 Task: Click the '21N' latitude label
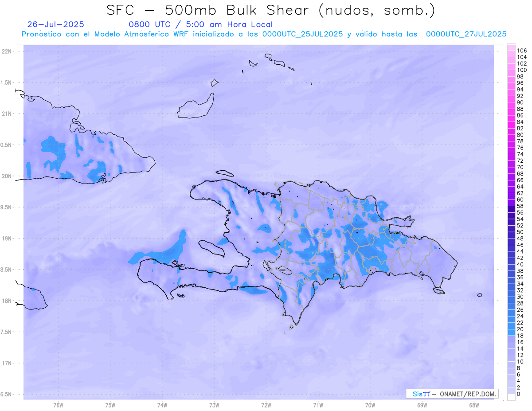click(7, 114)
